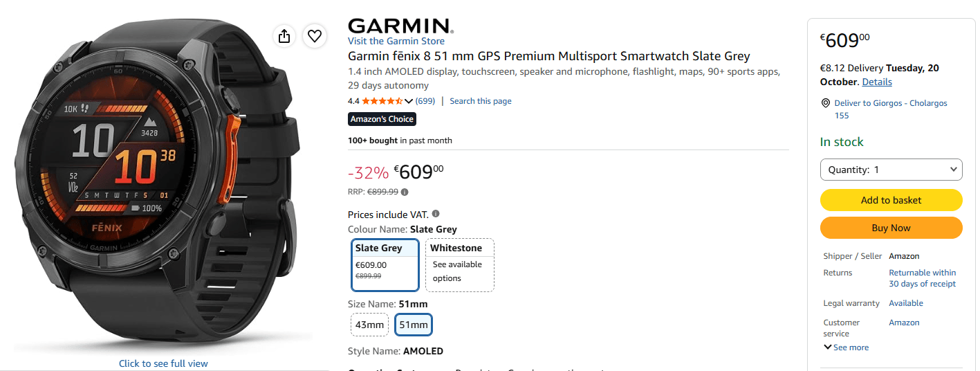Open the Visit the Garmin Store link

pyautogui.click(x=396, y=42)
